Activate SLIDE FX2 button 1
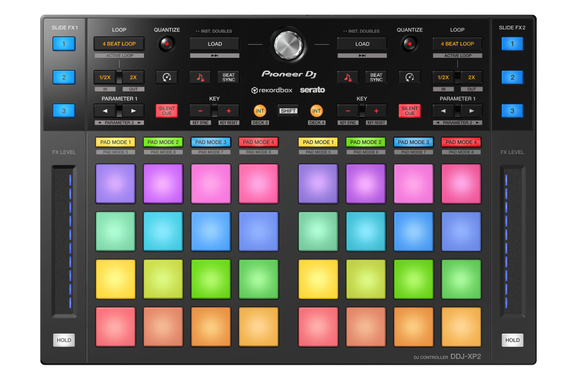Image resolution: width=576 pixels, height=380 pixels. [512, 44]
